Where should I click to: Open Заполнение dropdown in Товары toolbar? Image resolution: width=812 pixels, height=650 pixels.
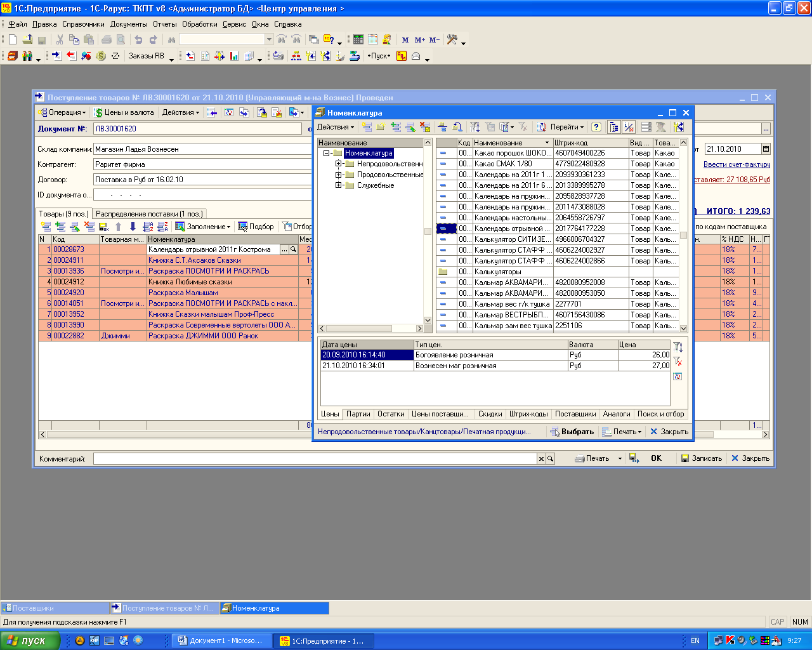click(203, 227)
